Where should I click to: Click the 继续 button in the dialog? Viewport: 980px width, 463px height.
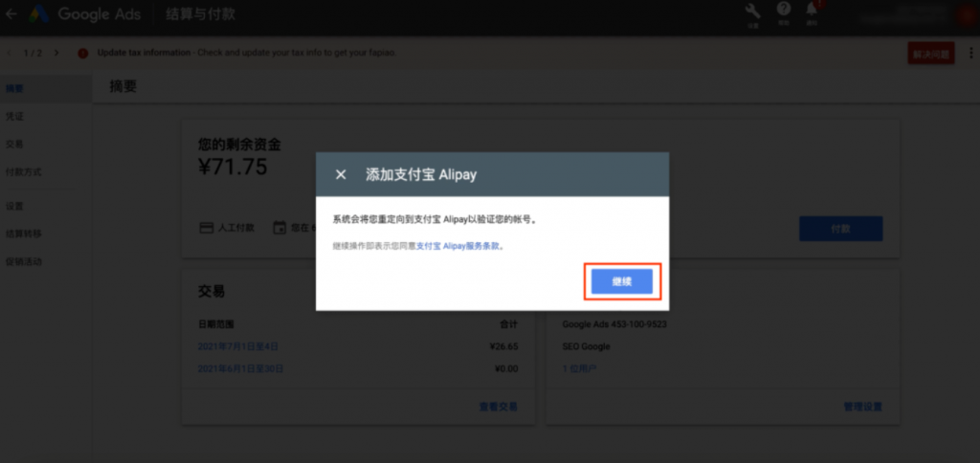[x=622, y=282]
